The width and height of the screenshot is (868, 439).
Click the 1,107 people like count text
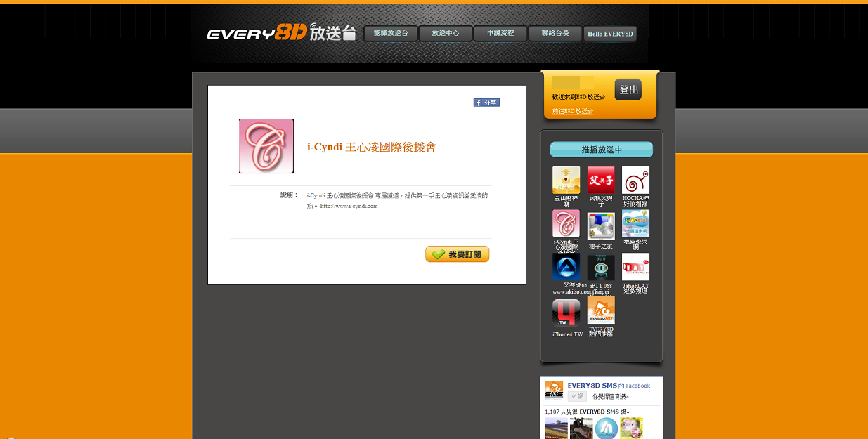(x=587, y=412)
